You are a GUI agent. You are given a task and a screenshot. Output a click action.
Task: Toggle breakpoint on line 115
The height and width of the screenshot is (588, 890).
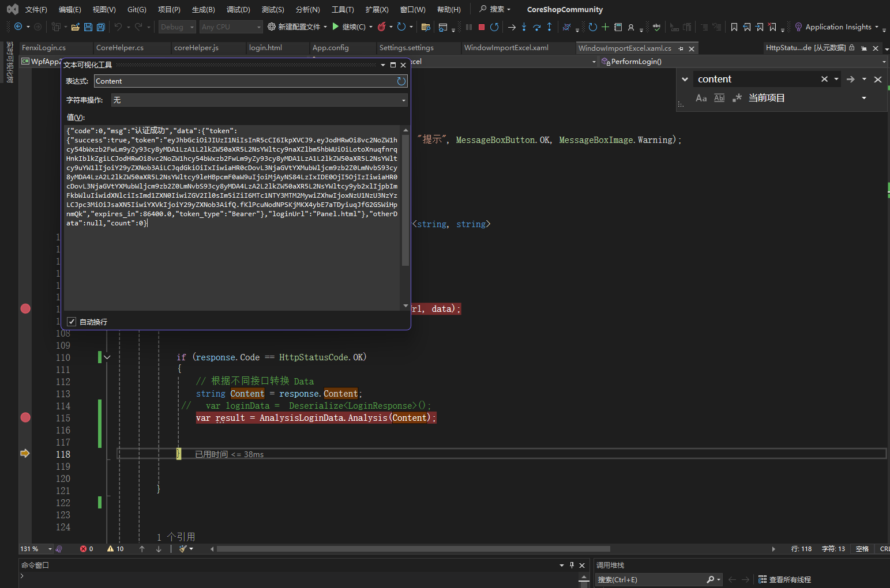pyautogui.click(x=25, y=417)
